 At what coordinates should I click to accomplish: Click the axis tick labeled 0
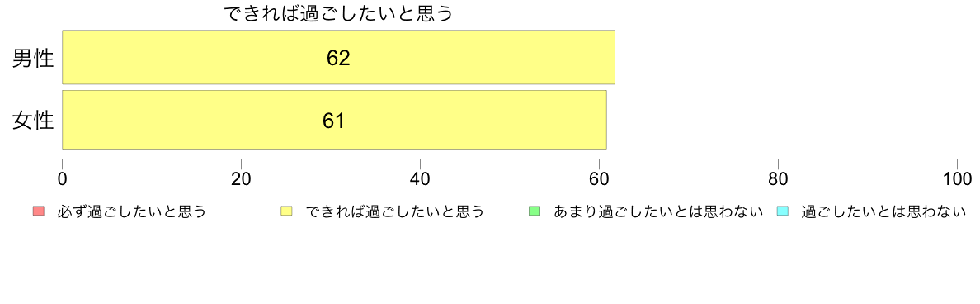(x=63, y=178)
